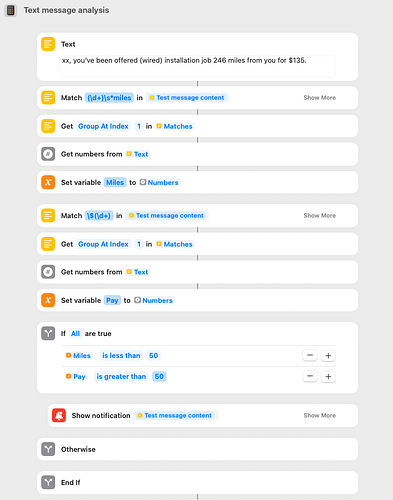Show More options for Show notification

coord(319,416)
